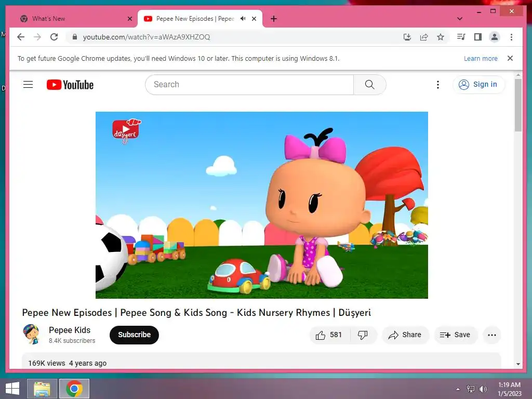Image resolution: width=532 pixels, height=399 pixels.
Task: Click the URL address bar
Action: pyautogui.click(x=234, y=37)
